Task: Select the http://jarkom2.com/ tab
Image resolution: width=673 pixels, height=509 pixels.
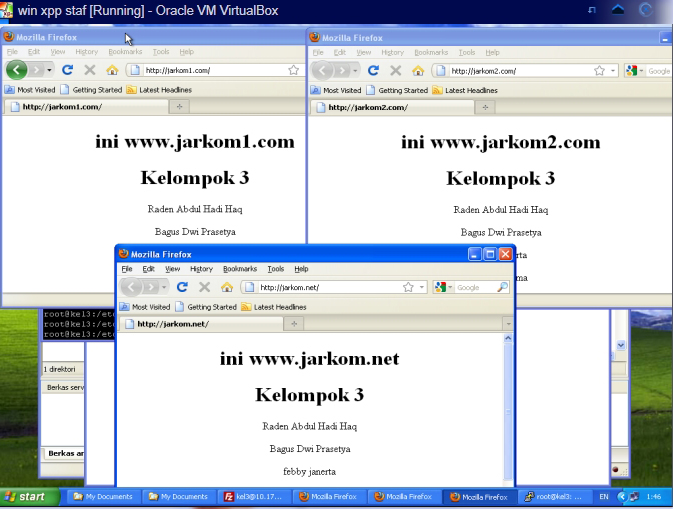Action: (391, 107)
